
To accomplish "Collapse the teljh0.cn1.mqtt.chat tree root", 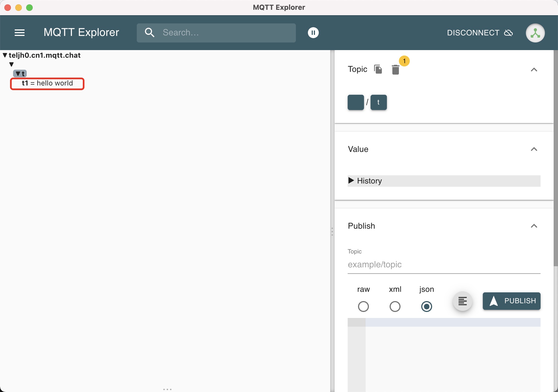I will (x=5, y=55).
